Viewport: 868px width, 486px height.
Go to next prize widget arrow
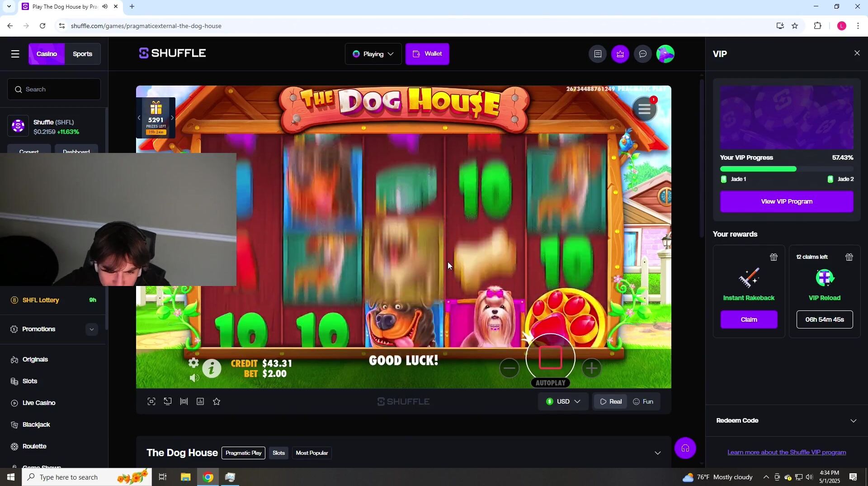172,118
